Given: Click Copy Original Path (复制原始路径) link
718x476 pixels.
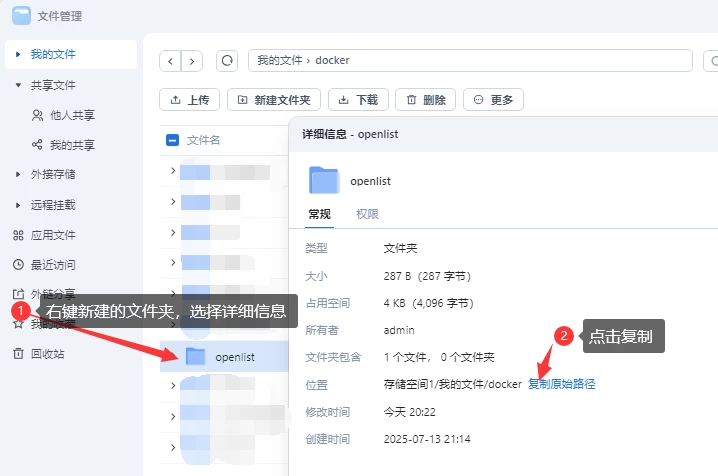Looking at the screenshot, I should [x=562, y=384].
